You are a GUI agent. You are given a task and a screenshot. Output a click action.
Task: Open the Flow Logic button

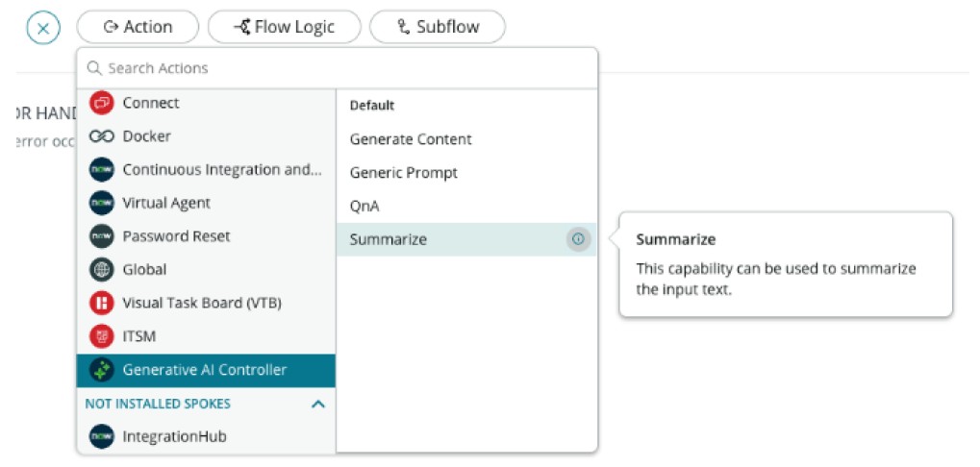point(285,27)
